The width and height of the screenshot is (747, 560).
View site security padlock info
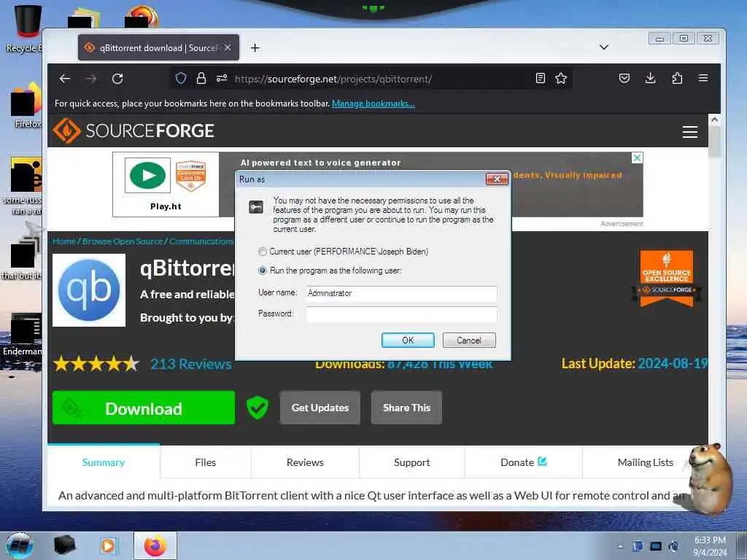201,78
